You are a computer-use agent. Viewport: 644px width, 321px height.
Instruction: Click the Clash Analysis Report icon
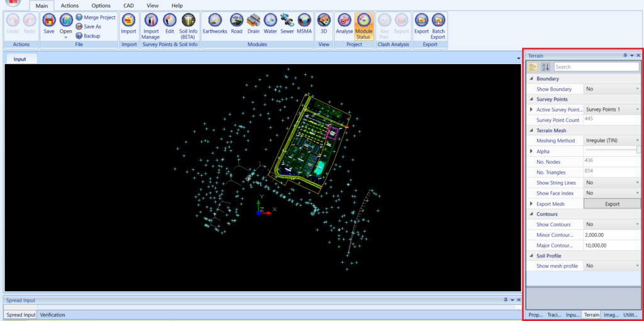click(401, 20)
